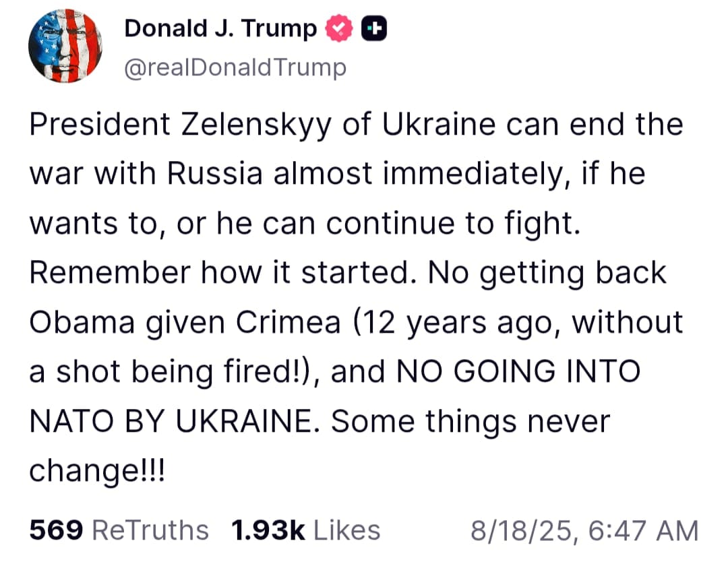Click the 8/18/25 post date
728x572 pixels.
524,530
